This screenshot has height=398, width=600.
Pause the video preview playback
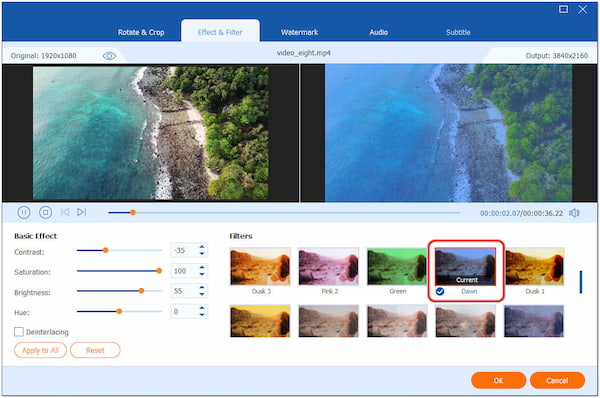(24, 212)
